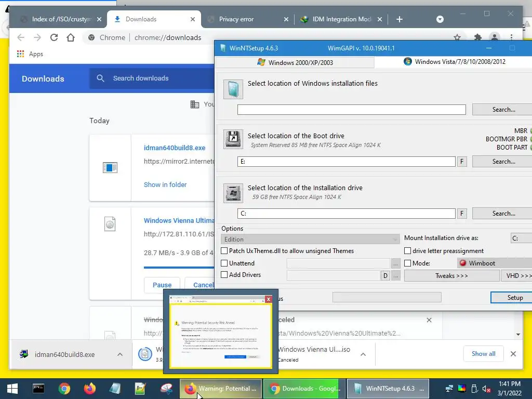
Task: Click the Windows Vienna ISO file icon in downloads list
Action: pyautogui.click(x=110, y=224)
